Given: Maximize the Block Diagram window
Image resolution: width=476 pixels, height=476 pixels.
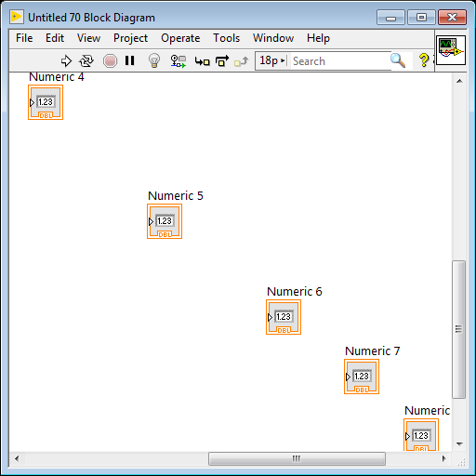Looking at the screenshot, I should point(421,18).
